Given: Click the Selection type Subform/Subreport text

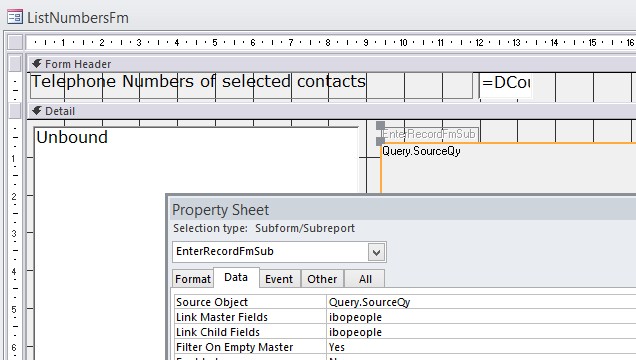Looking at the screenshot, I should (264, 228).
